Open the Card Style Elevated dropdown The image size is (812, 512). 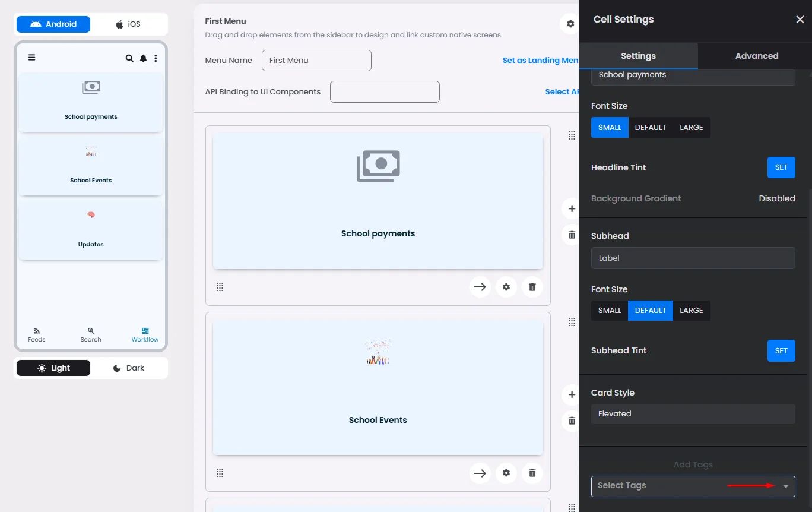tap(693, 414)
